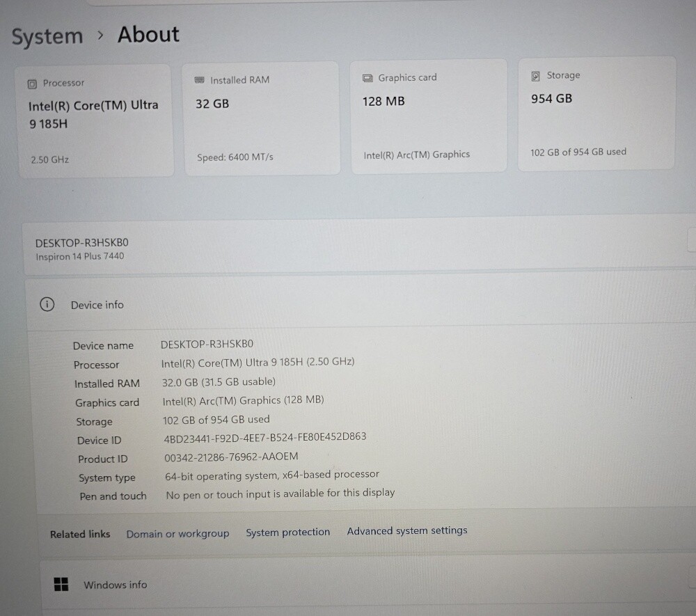Select No pen or touch input text
This screenshot has width=696, height=616.
coord(280,493)
